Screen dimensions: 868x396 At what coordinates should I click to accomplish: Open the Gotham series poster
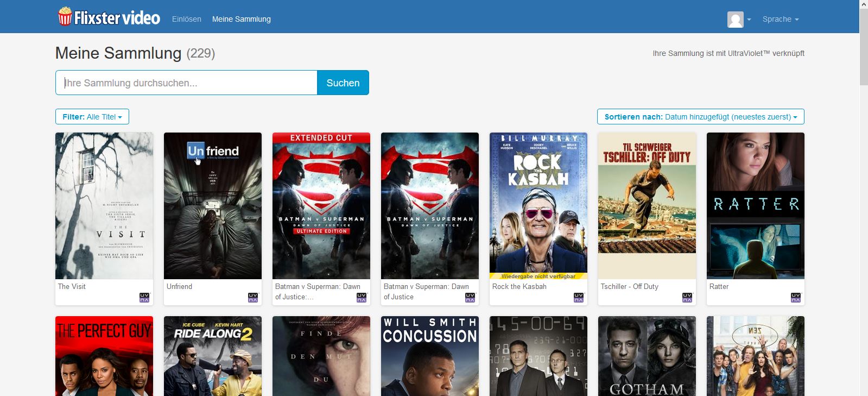point(647,356)
